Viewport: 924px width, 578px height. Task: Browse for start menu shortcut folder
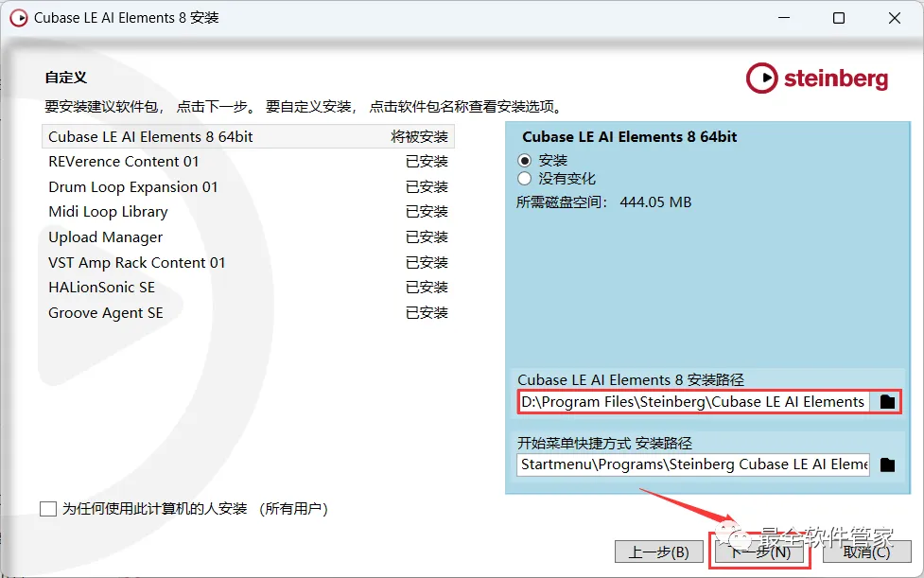click(x=887, y=464)
